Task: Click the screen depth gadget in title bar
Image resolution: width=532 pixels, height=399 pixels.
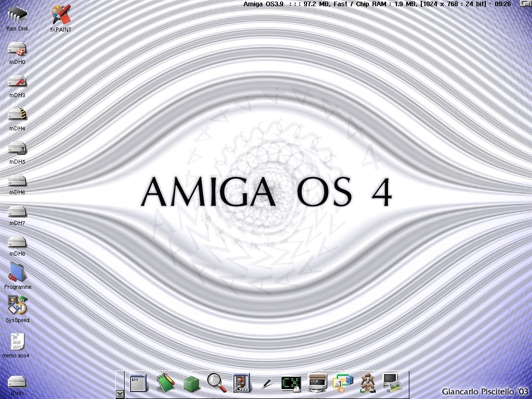Action: point(525,4)
